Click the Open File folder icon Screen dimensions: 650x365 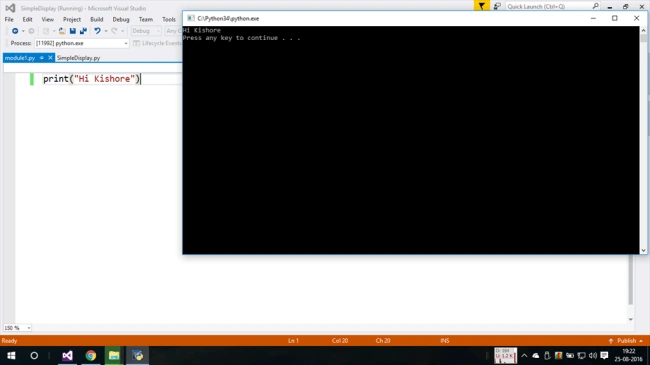(62, 31)
